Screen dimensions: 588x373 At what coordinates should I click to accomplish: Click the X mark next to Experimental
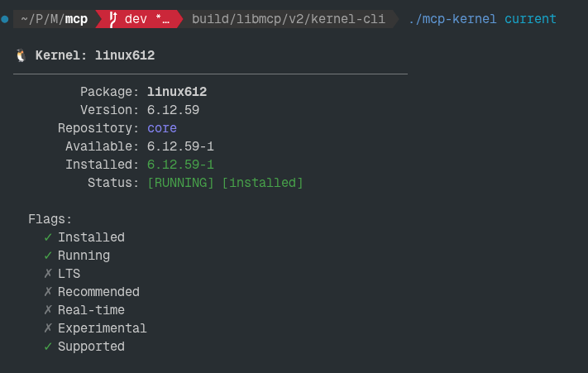click(48, 328)
